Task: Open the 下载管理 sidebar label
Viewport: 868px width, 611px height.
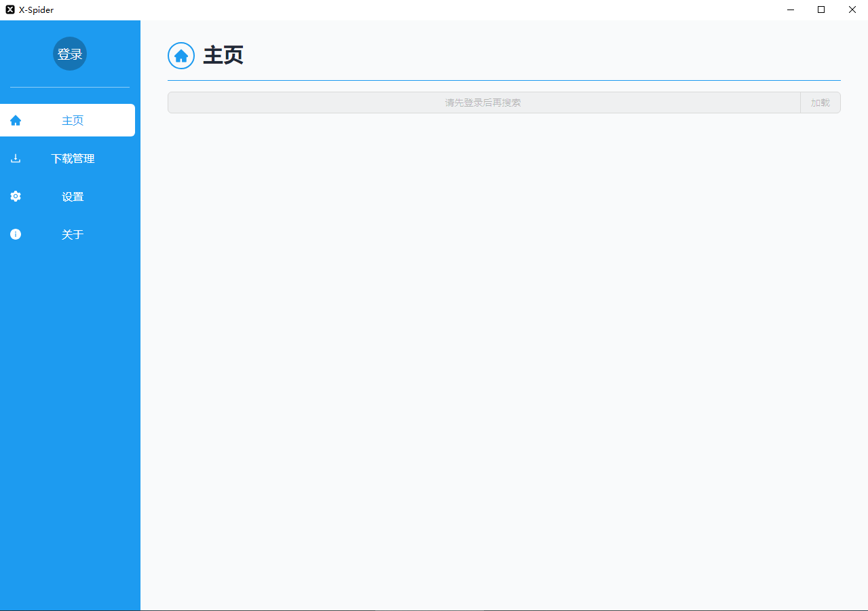Action: coord(73,158)
